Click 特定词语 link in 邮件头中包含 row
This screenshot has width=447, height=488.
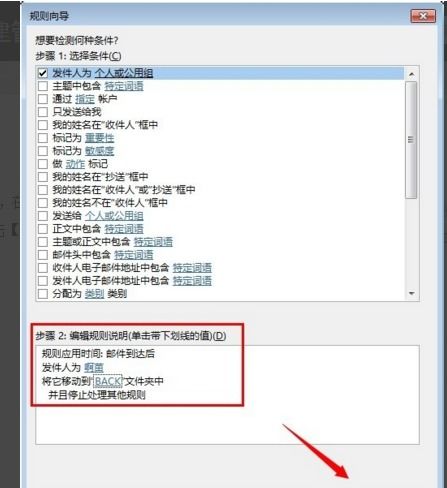[134, 255]
